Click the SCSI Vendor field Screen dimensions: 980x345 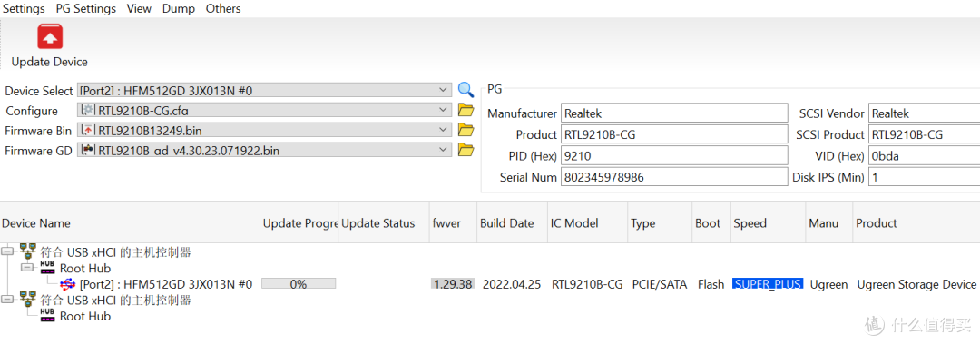coord(924,113)
